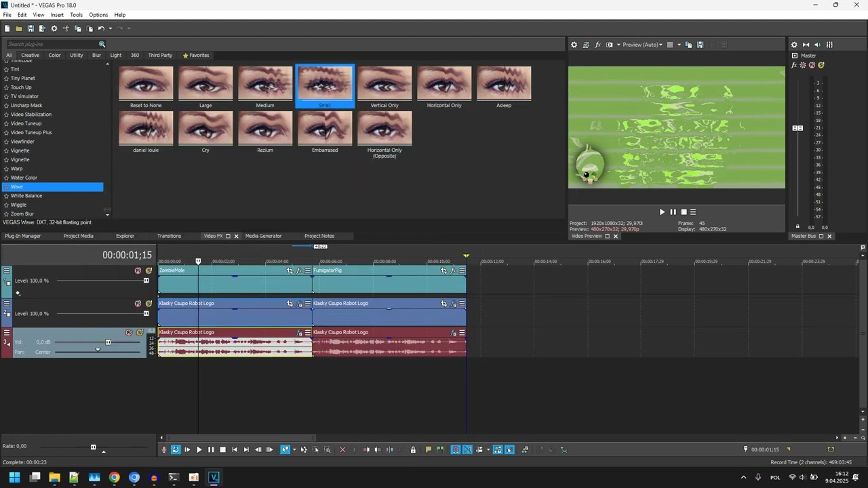Choose the Medium wave preset thumbnail
The image size is (868, 488).
tap(265, 83)
